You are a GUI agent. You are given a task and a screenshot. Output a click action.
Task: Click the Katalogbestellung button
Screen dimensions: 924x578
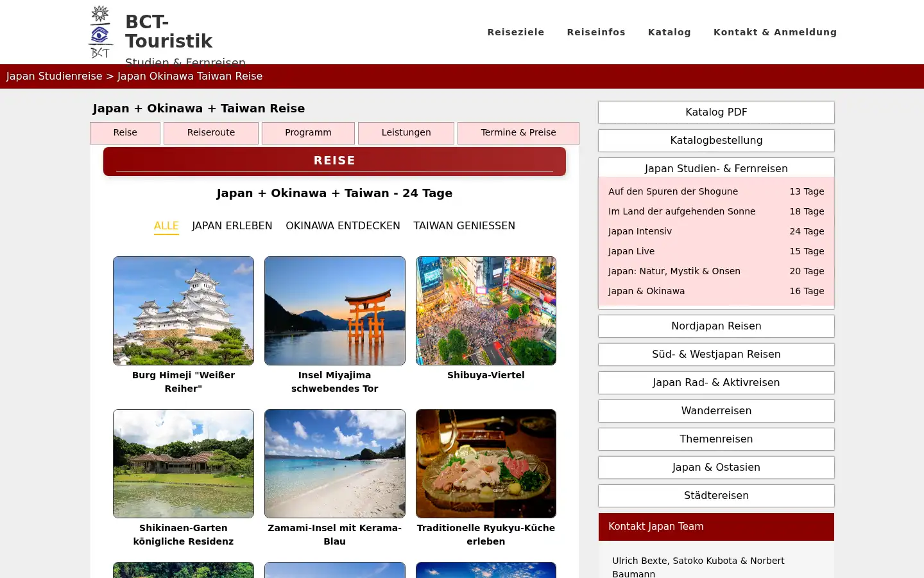[716, 141]
